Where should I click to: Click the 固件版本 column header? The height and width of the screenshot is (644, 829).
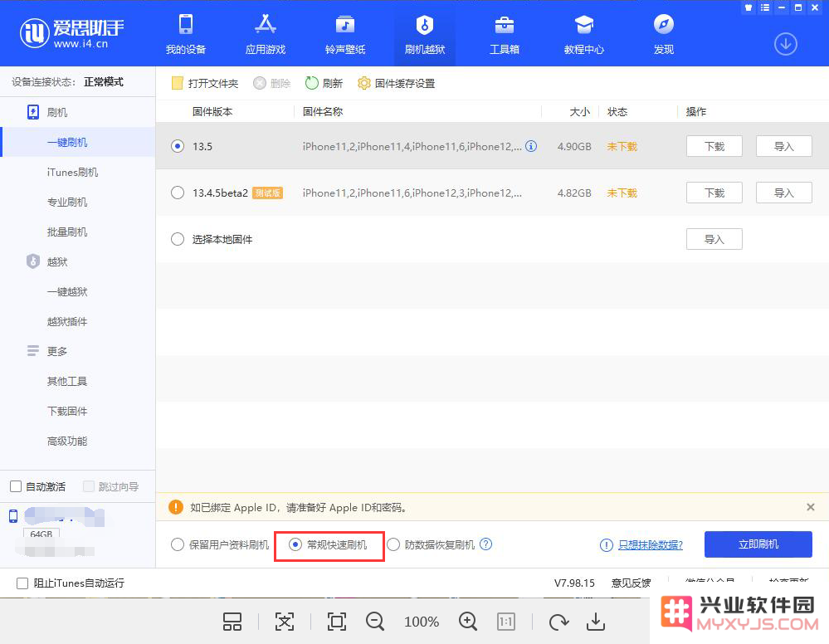[212, 111]
